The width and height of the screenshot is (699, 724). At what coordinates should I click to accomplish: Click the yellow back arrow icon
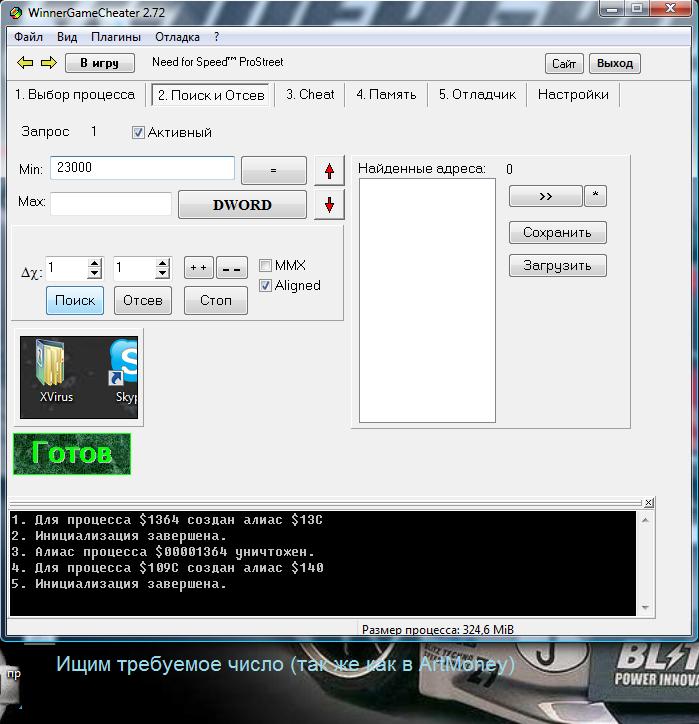26,63
